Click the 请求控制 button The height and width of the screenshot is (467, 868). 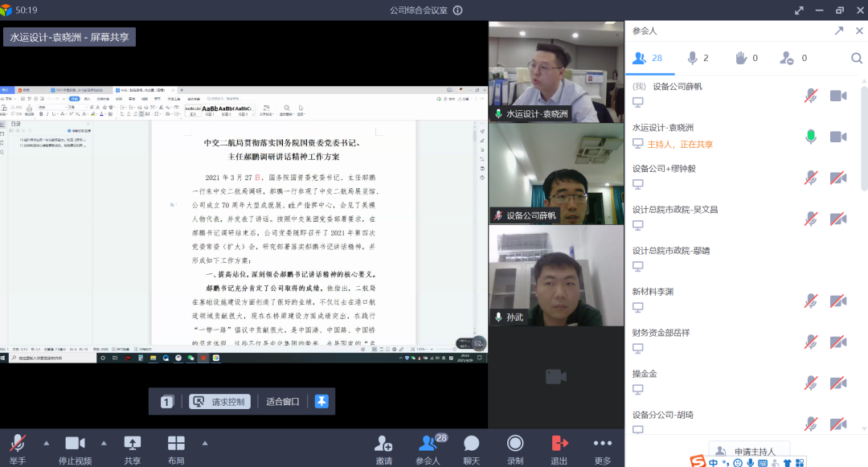(220, 402)
